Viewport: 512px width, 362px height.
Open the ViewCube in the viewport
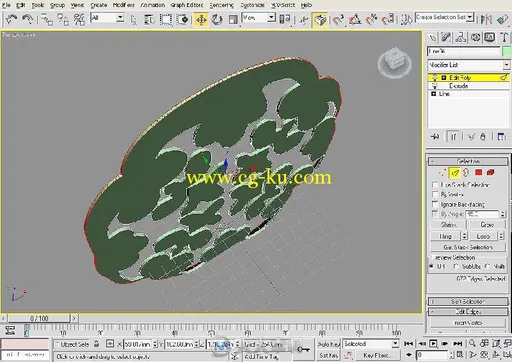pos(394,62)
